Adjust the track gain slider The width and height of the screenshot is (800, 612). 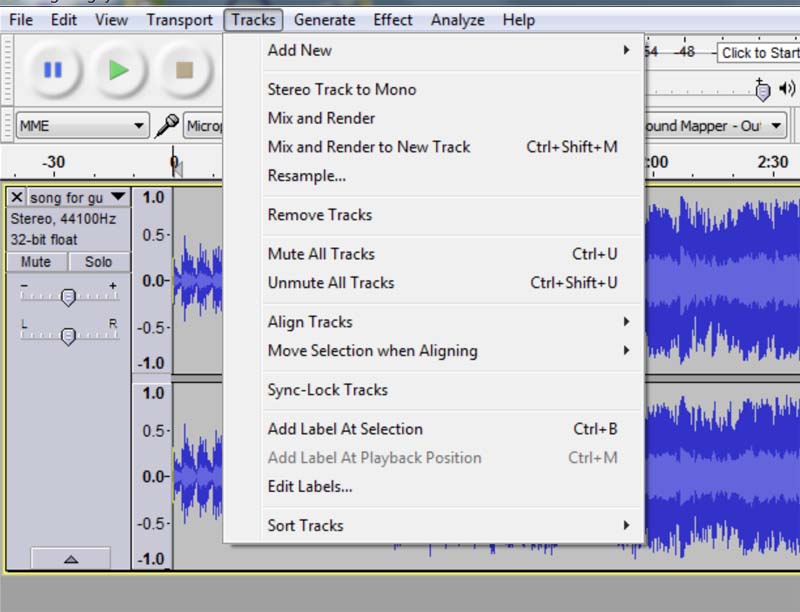click(x=68, y=296)
